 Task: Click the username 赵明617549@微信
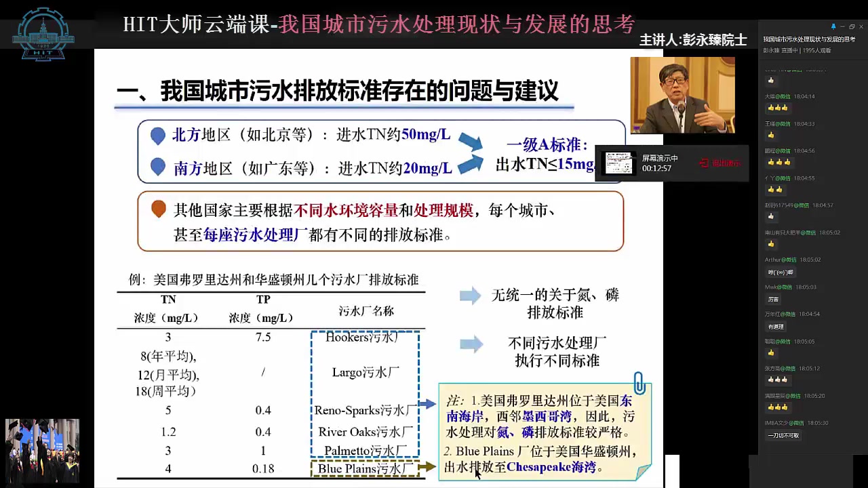(787, 205)
